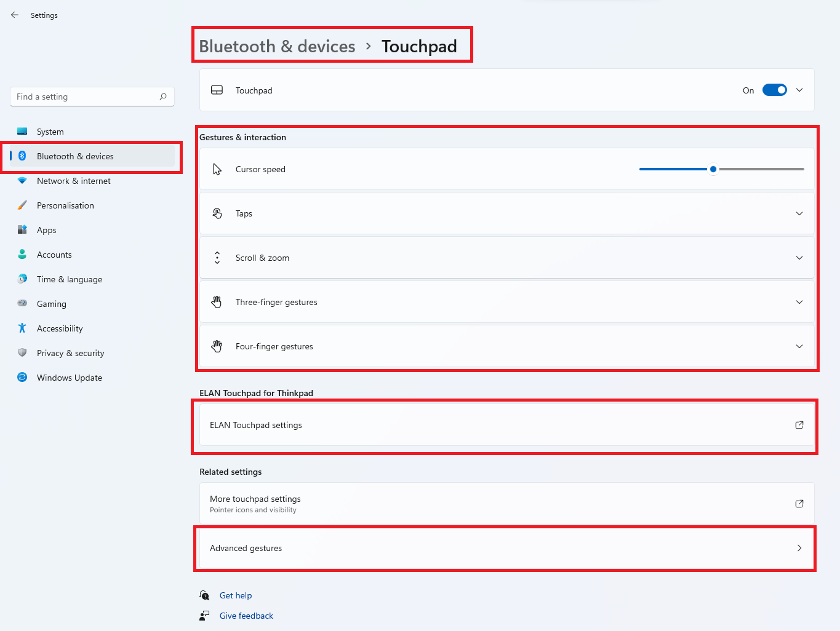This screenshot has height=631, width=840.
Task: Open Privacy & security from the sidebar
Action: (70, 352)
